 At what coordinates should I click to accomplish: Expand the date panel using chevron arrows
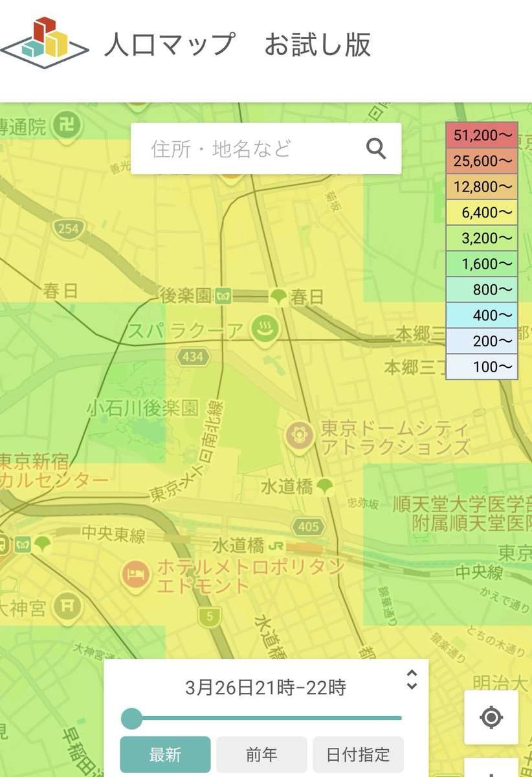coord(412,679)
